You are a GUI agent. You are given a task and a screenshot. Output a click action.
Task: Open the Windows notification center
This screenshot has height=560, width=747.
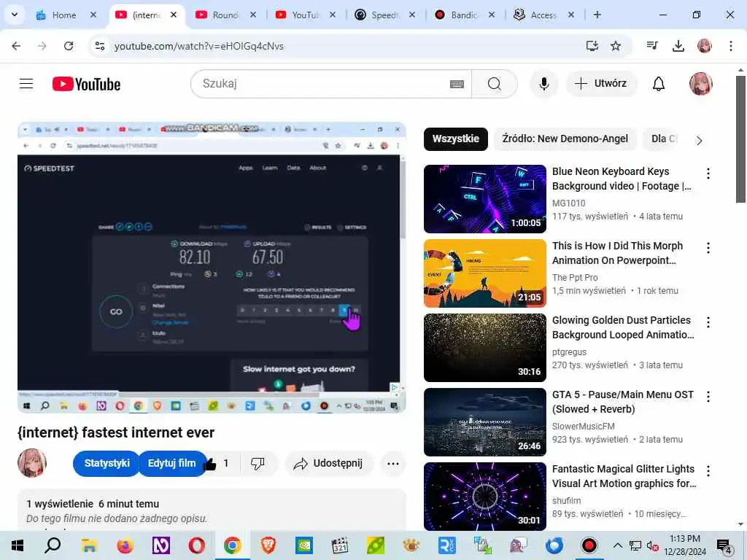point(724,546)
